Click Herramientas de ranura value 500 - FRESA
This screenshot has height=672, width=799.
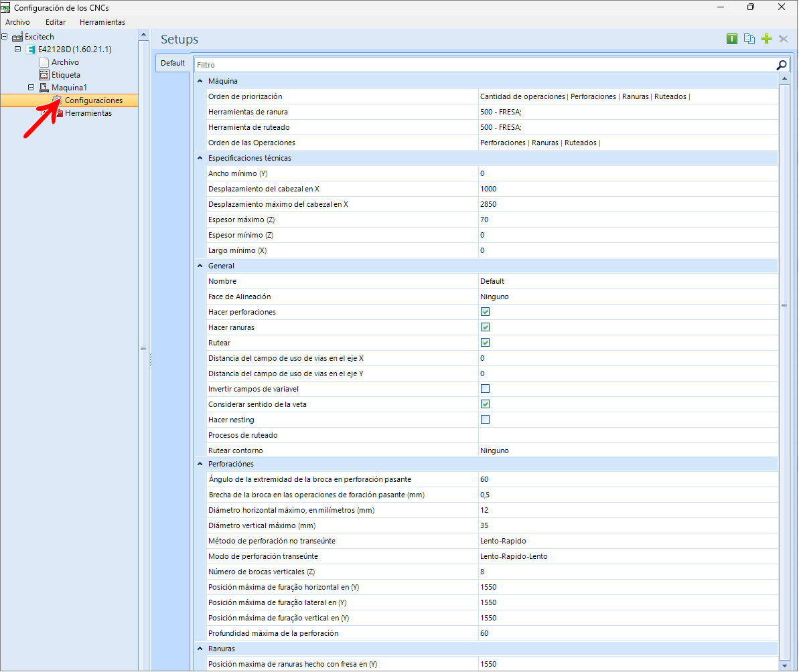628,112
